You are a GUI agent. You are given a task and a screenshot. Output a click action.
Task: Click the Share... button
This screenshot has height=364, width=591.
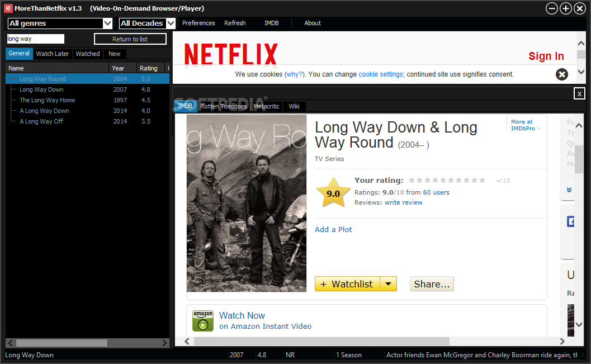coord(432,283)
